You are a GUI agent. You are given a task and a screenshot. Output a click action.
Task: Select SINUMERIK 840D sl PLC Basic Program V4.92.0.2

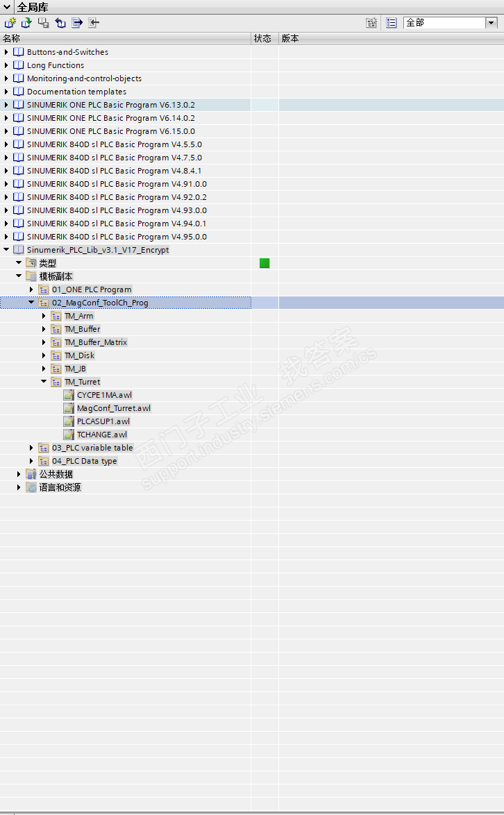(x=117, y=197)
